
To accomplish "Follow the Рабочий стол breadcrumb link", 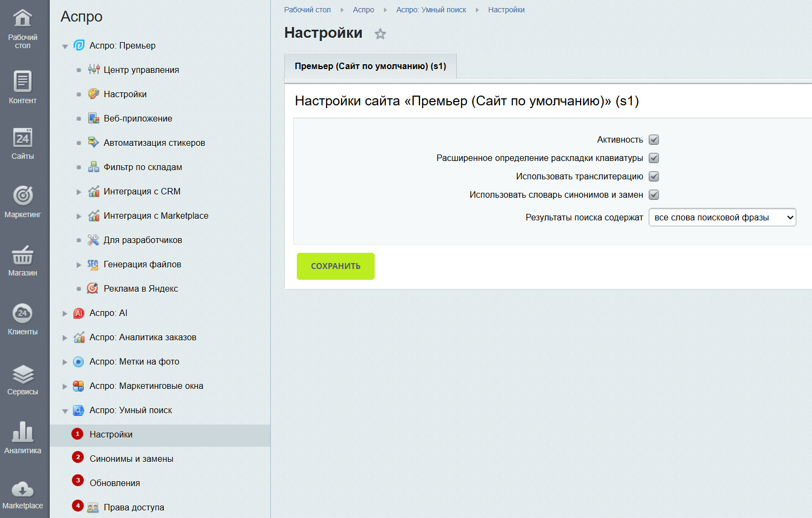I will tap(308, 10).
